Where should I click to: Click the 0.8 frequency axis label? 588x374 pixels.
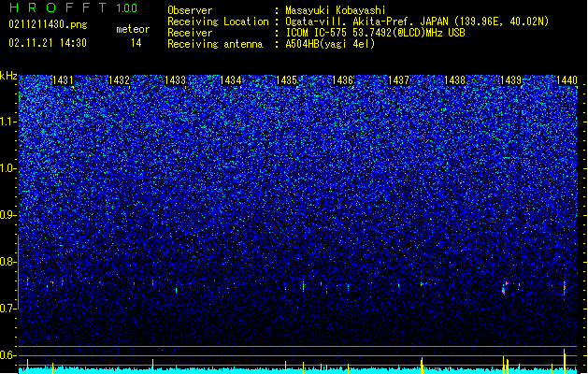7,262
